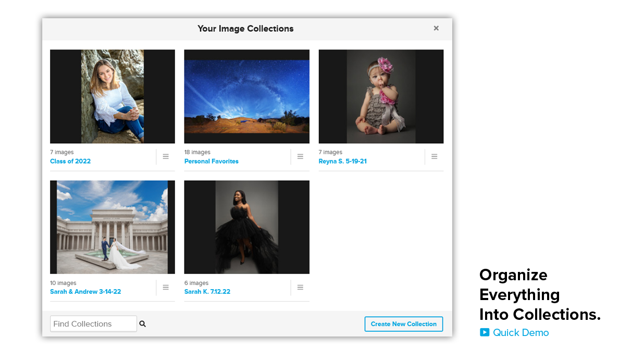Click the Quick Demo play icon
The height and width of the screenshot is (361, 644).
[x=485, y=332]
